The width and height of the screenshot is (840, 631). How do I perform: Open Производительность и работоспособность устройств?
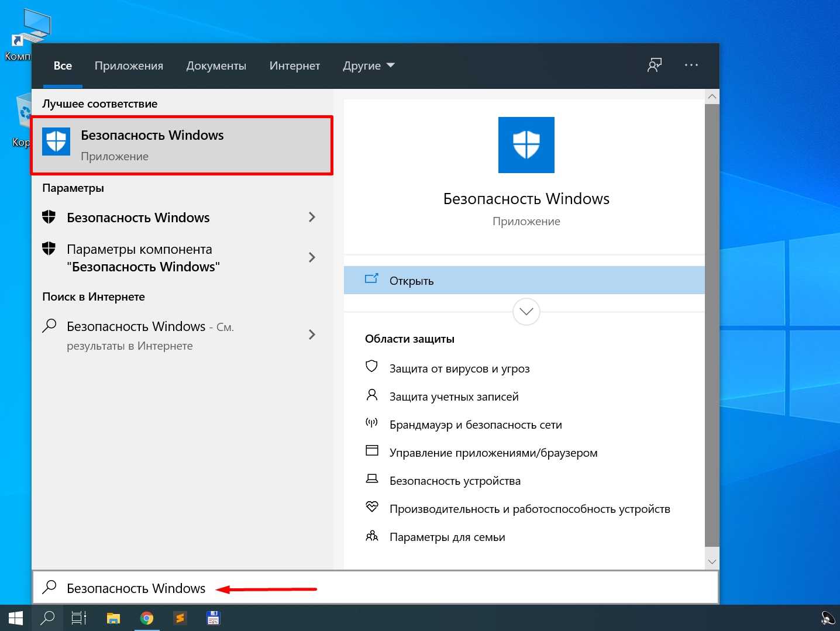point(530,509)
